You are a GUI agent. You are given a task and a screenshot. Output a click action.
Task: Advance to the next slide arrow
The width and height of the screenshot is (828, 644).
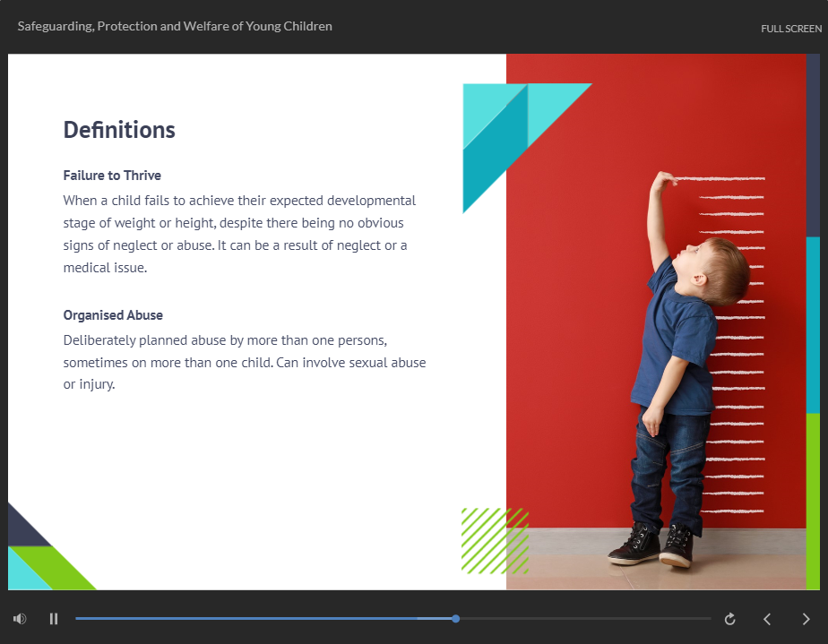[806, 619]
